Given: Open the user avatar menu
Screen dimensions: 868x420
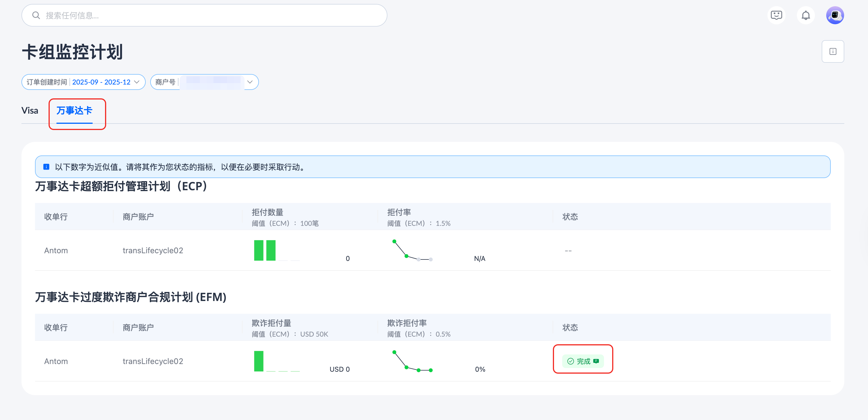Looking at the screenshot, I should [x=835, y=15].
